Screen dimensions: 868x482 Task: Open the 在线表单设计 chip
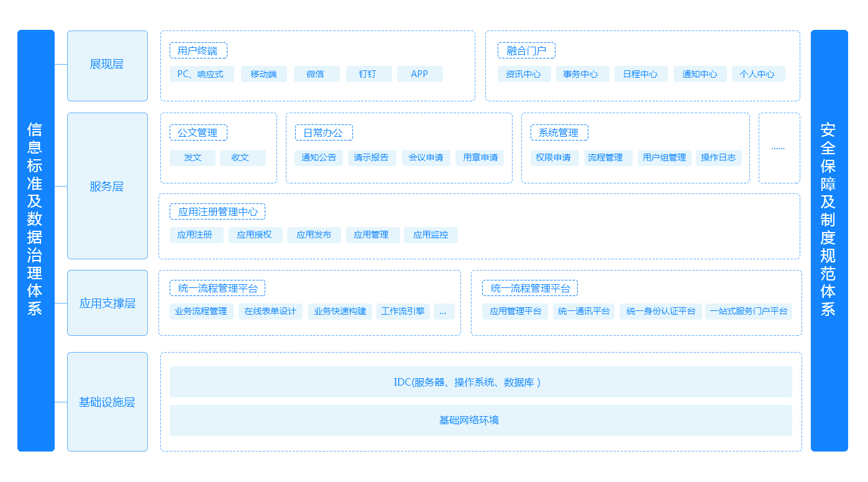point(270,312)
